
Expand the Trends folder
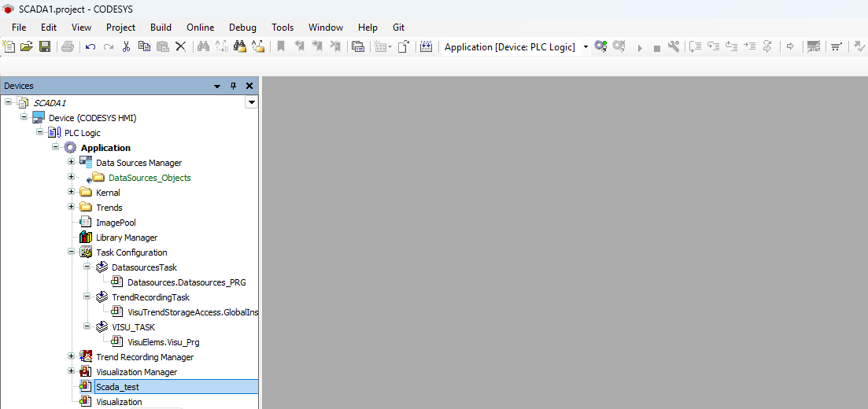pos(71,206)
